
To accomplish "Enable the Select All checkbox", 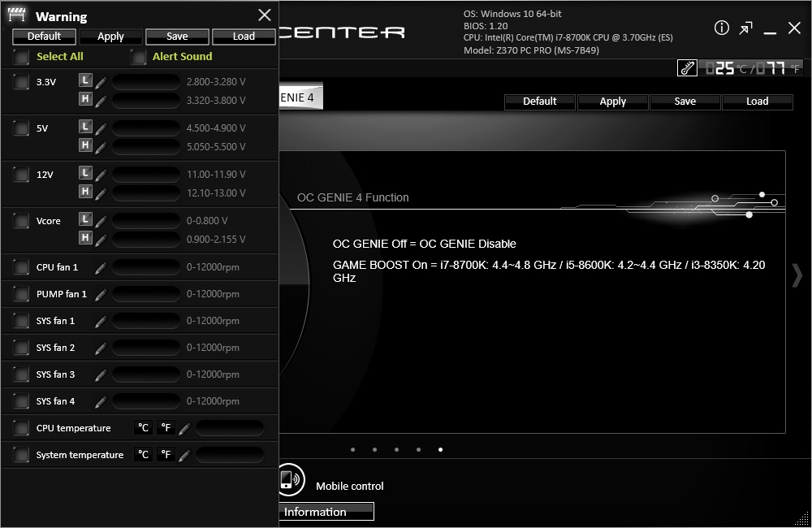I will pos(21,57).
